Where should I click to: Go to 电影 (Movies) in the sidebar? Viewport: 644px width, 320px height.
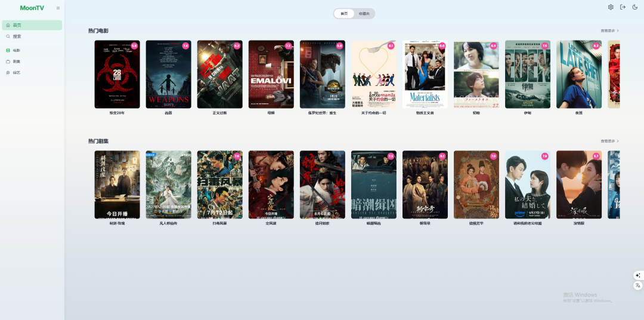[x=17, y=51]
